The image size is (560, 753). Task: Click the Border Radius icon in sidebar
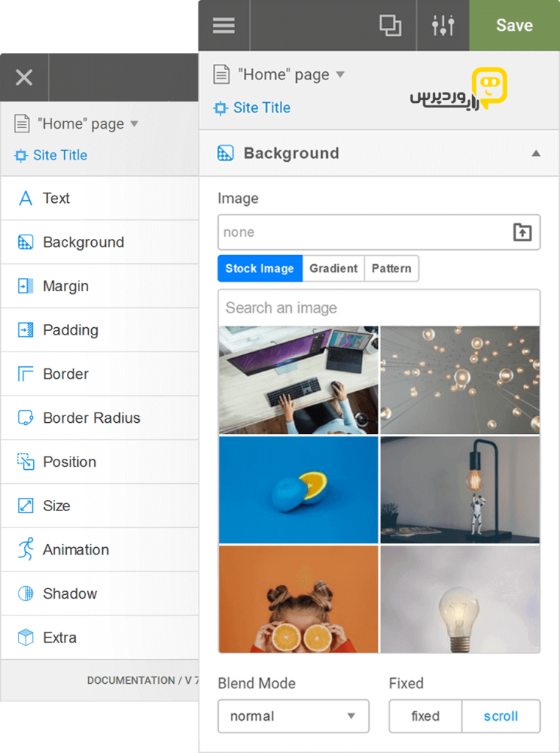pos(26,418)
